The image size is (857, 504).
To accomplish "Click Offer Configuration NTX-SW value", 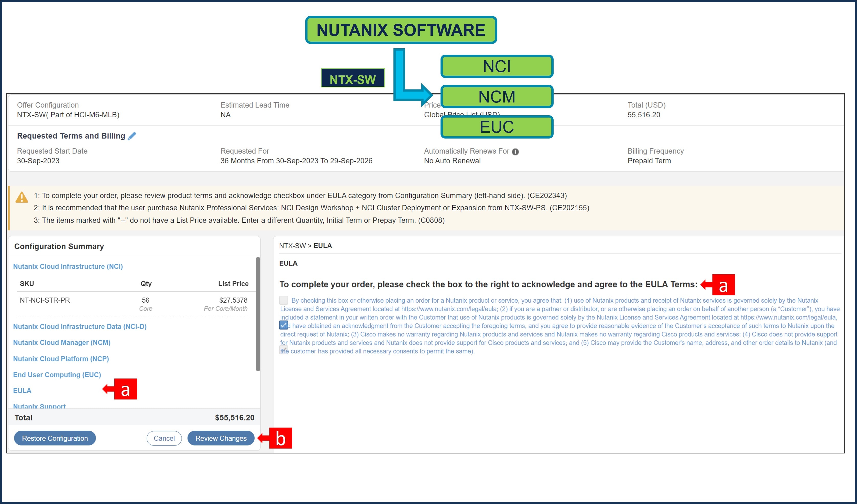I will coord(68,115).
